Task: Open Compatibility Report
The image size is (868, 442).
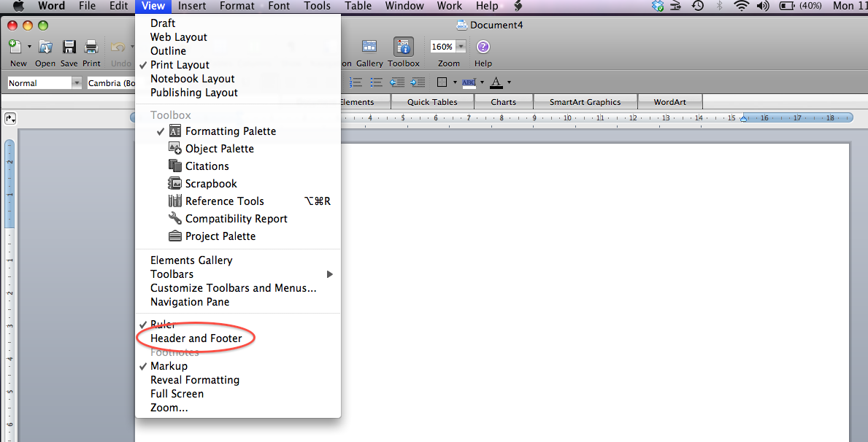Action: pos(238,219)
